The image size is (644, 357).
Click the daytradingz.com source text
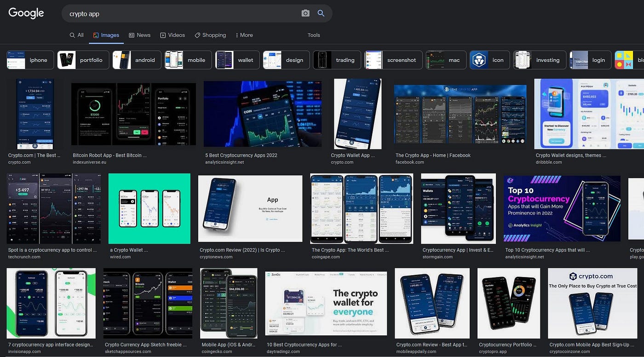(x=283, y=351)
